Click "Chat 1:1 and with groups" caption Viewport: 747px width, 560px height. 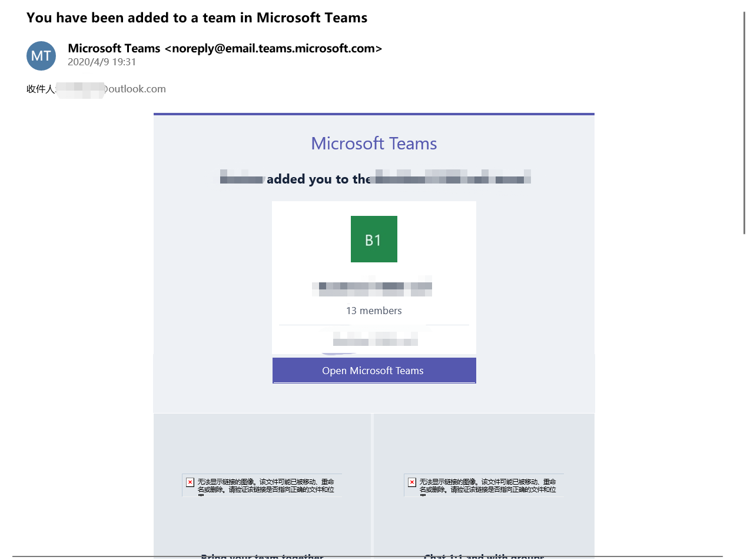484,556
